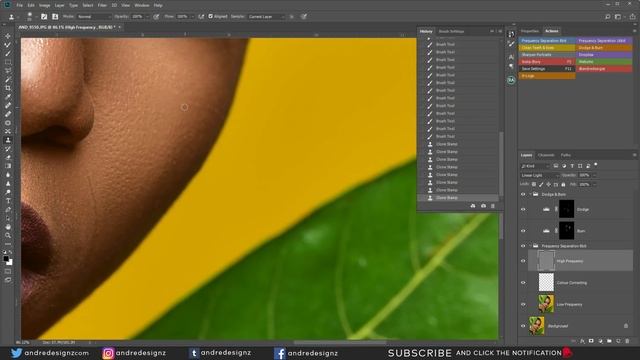Switch to the Channels tab
The image size is (640, 360).
pos(546,155)
